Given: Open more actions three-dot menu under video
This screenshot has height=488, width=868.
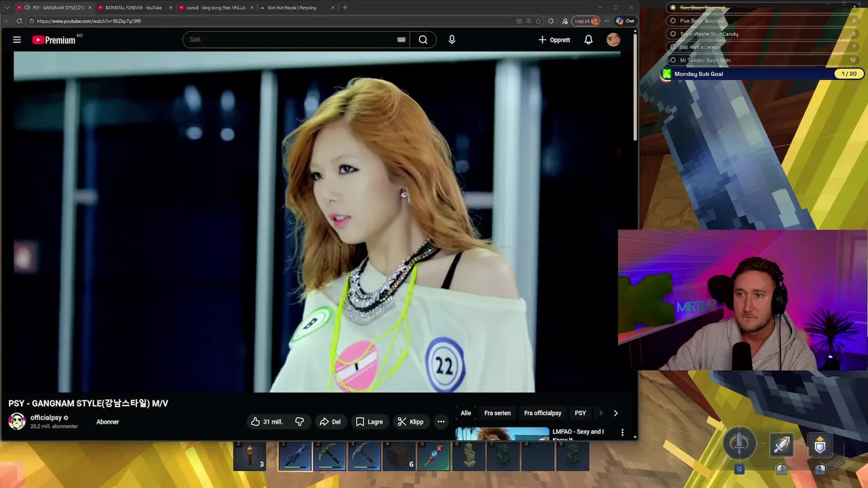Looking at the screenshot, I should pyautogui.click(x=441, y=422).
